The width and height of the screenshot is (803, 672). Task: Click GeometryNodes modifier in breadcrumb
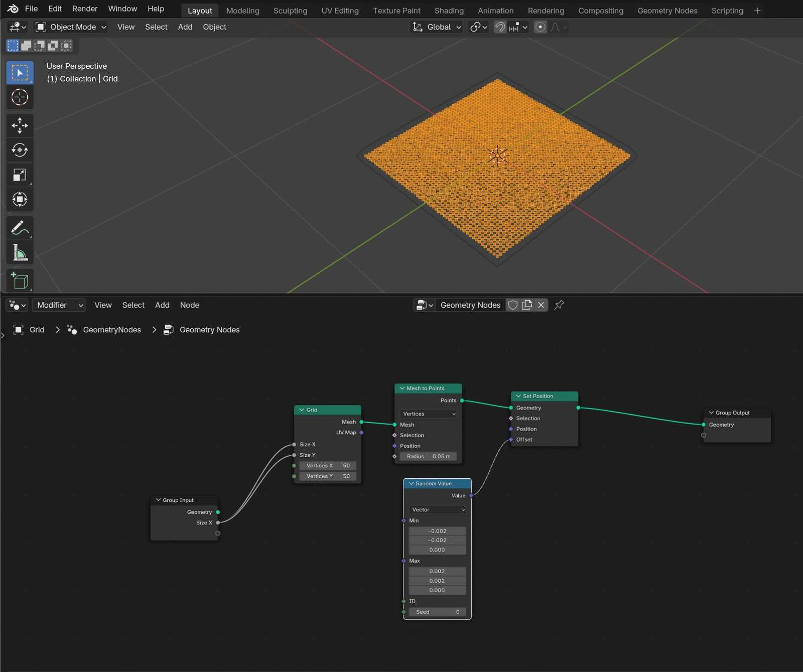111,330
